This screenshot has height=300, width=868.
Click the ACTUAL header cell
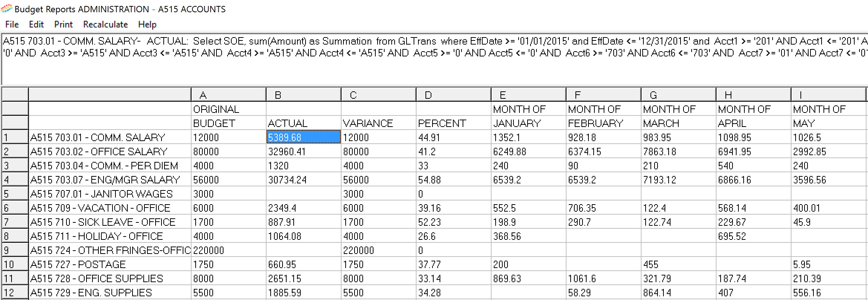coord(303,123)
